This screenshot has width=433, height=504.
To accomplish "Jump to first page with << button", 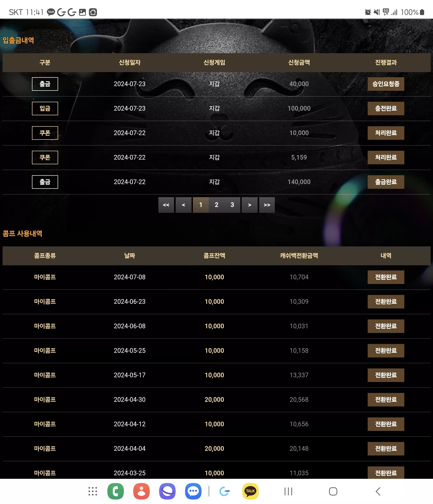I will 166,205.
